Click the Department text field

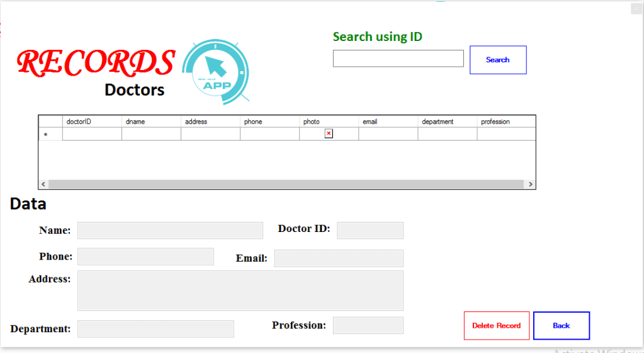(x=155, y=328)
